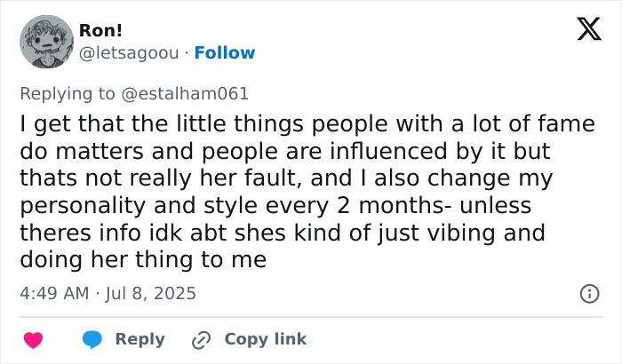This screenshot has height=364, width=622.
Task: Click the @letsagoou handle
Action: pos(130,52)
